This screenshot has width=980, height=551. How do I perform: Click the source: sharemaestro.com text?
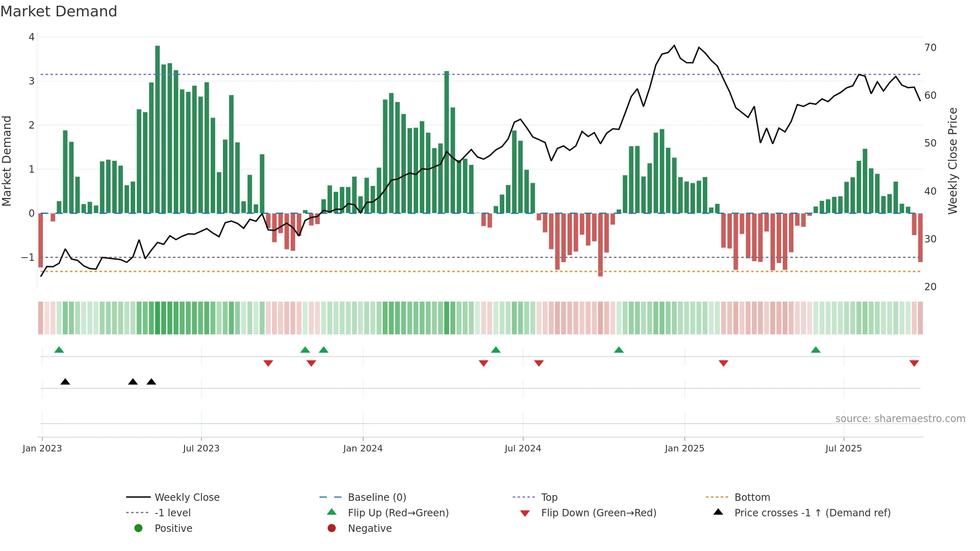[x=900, y=418]
